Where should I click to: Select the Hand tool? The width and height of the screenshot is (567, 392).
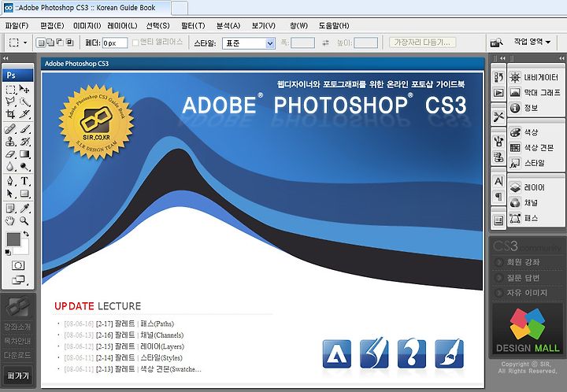click(11, 220)
